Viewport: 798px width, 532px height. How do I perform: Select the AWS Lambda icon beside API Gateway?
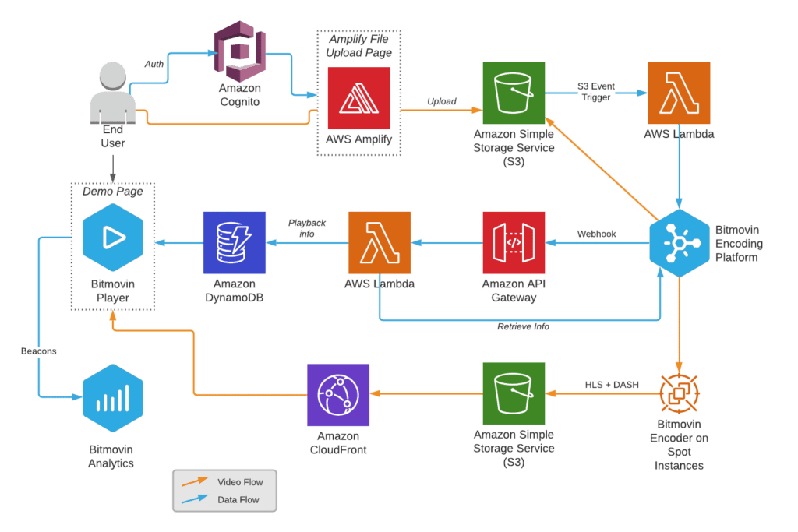[x=380, y=242]
